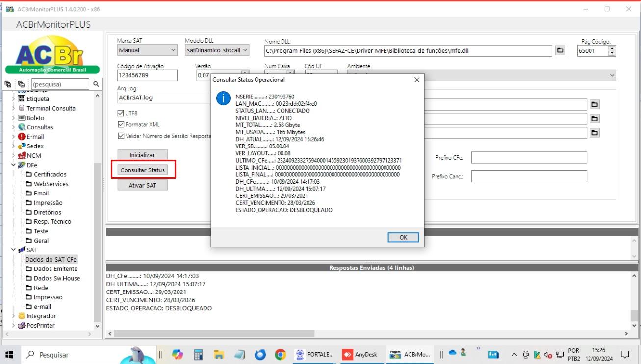The width and height of the screenshot is (641, 364).
Task: Click the NCM icon in tree
Action: [x=22, y=156]
